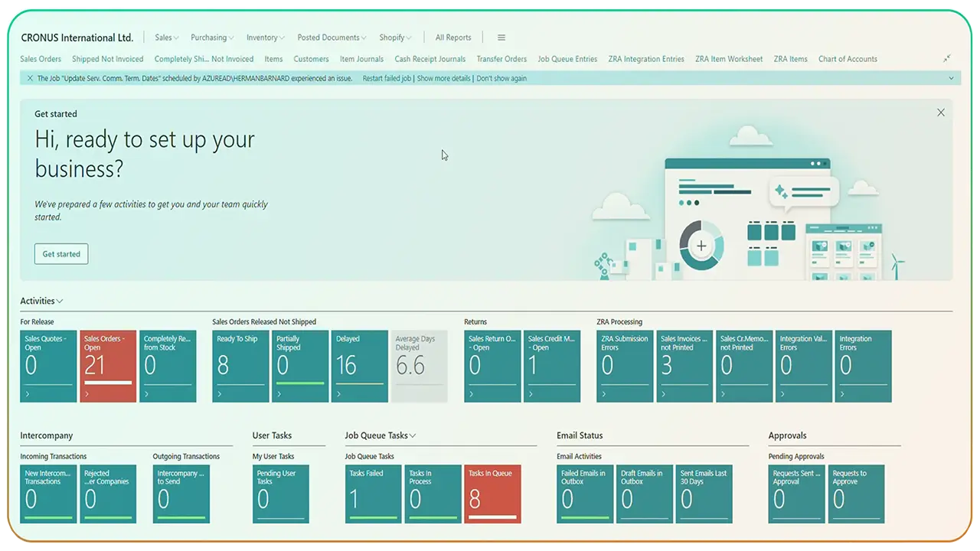
Task: Click the Get started button
Action: [x=61, y=254]
